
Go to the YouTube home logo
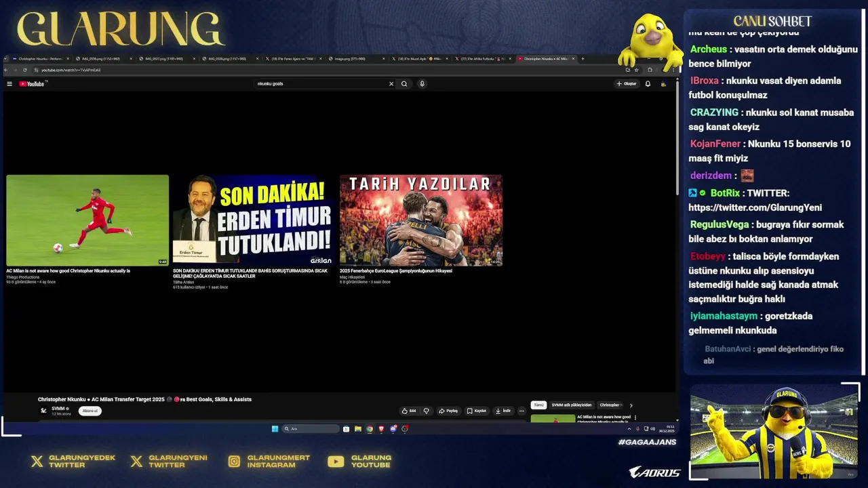point(32,84)
